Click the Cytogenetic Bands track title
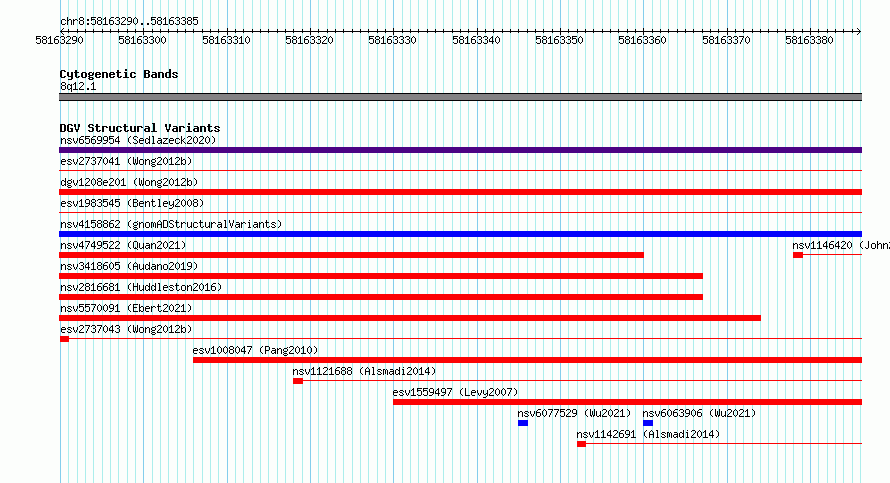 pos(119,74)
